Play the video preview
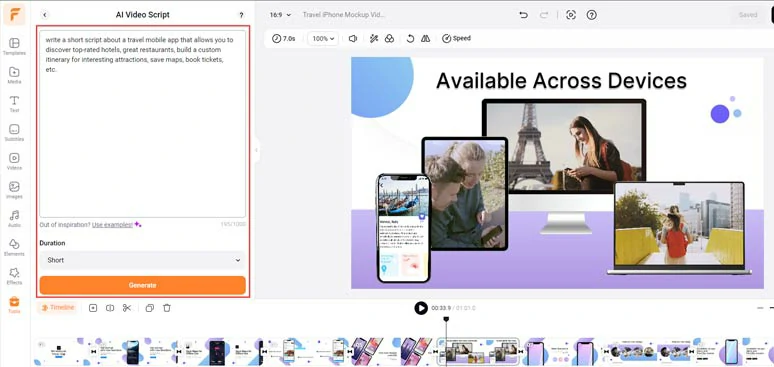This screenshot has width=774, height=367. tap(421, 308)
